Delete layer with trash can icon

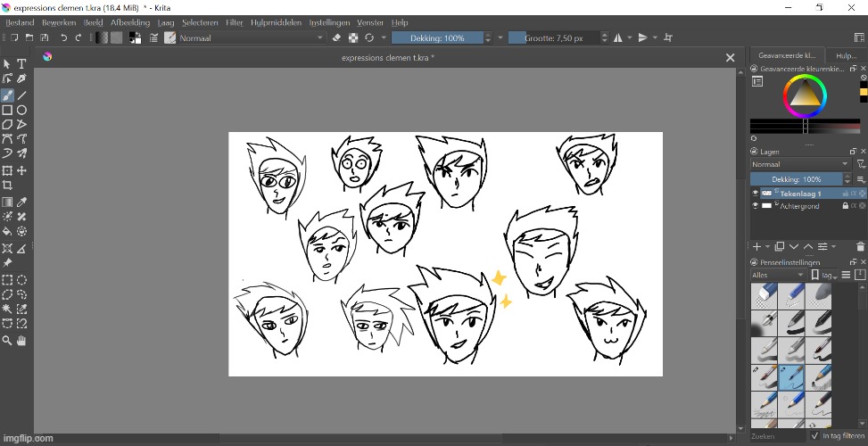point(860,247)
